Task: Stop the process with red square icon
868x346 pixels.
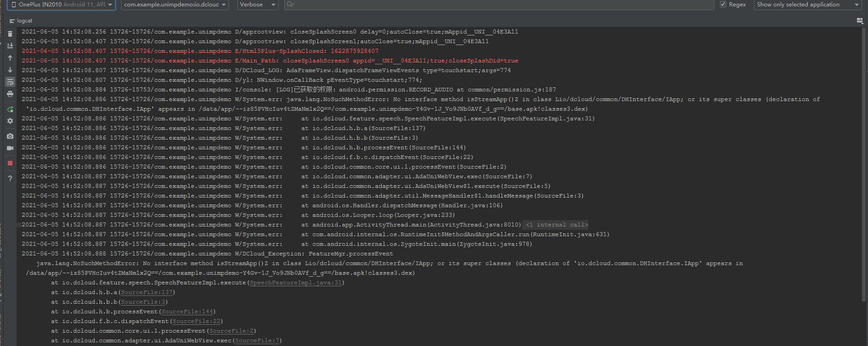Action: [10, 163]
